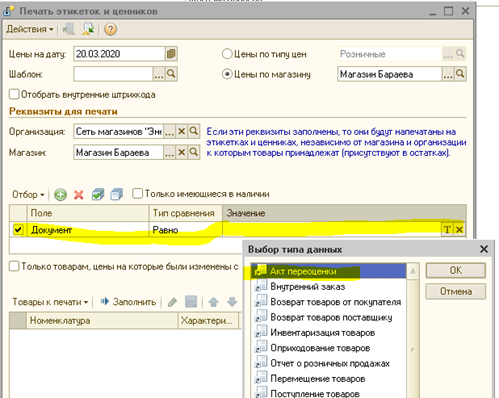Click the Номенклатура column header

(102, 321)
